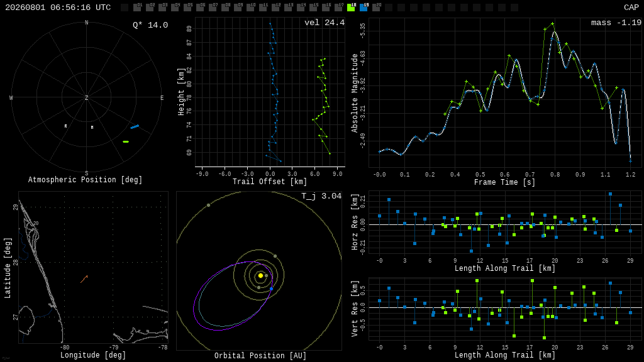
Task: Click the blue meteor track in polar plot
Action: pyautogui.click(x=135, y=127)
